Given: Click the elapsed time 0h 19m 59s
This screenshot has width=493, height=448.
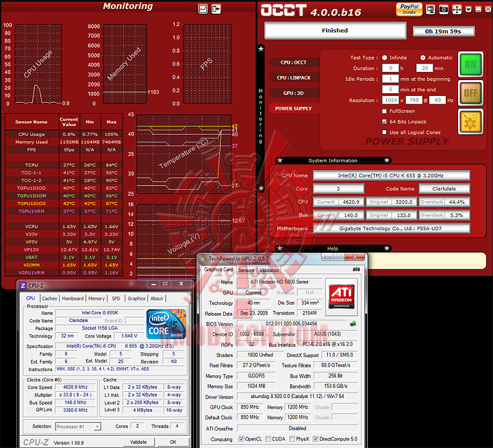Looking at the screenshot, I should [443, 31].
